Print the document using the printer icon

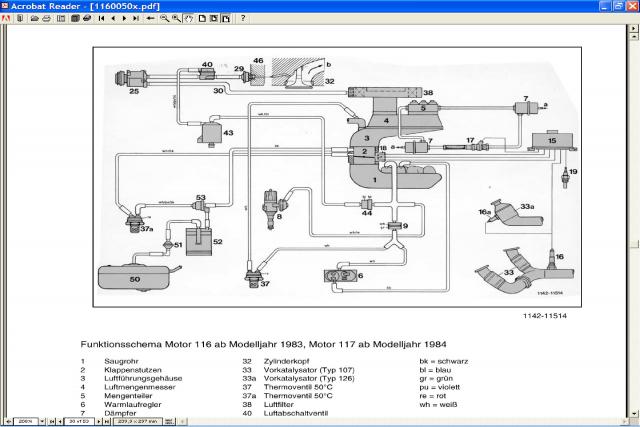click(x=46, y=18)
